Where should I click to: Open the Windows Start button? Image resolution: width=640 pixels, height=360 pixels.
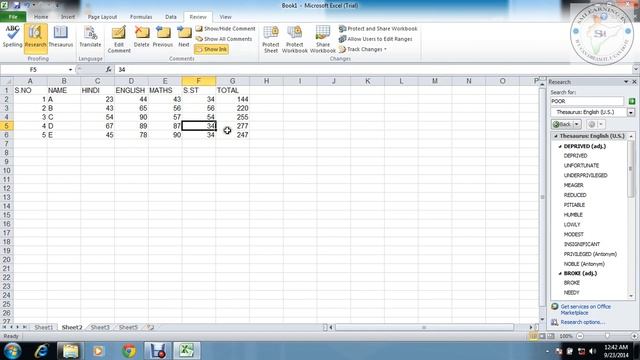tap(12, 351)
